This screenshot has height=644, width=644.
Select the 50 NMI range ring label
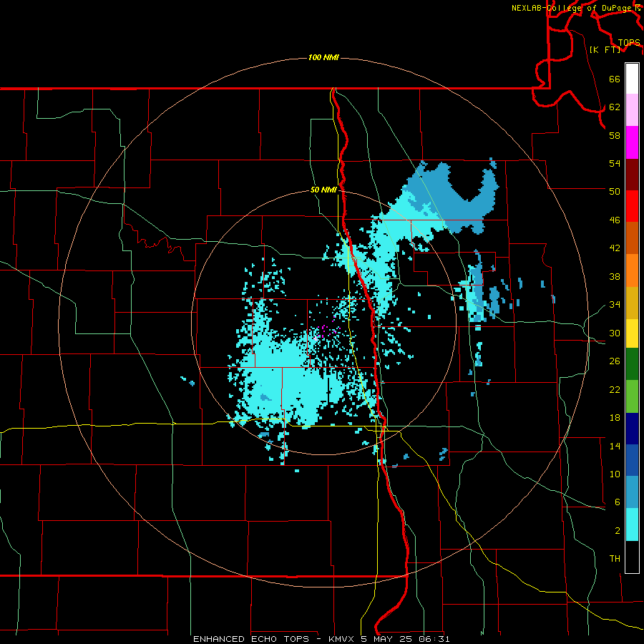point(323,190)
